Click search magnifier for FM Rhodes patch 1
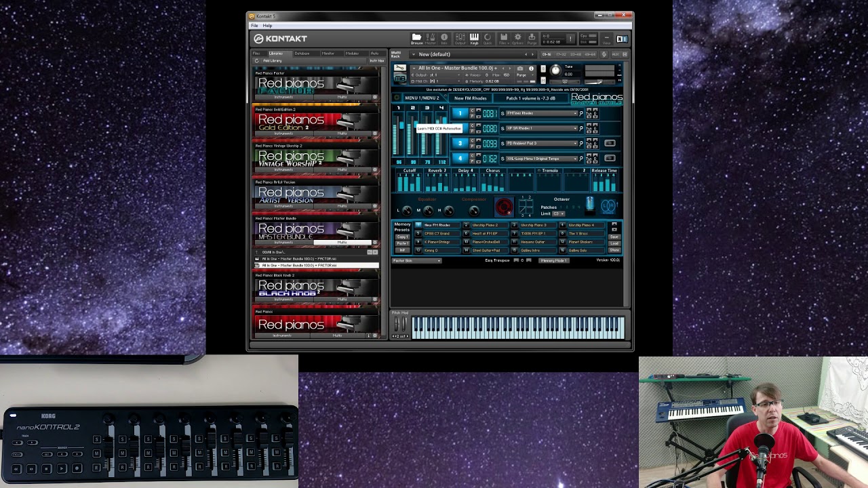 (x=580, y=113)
